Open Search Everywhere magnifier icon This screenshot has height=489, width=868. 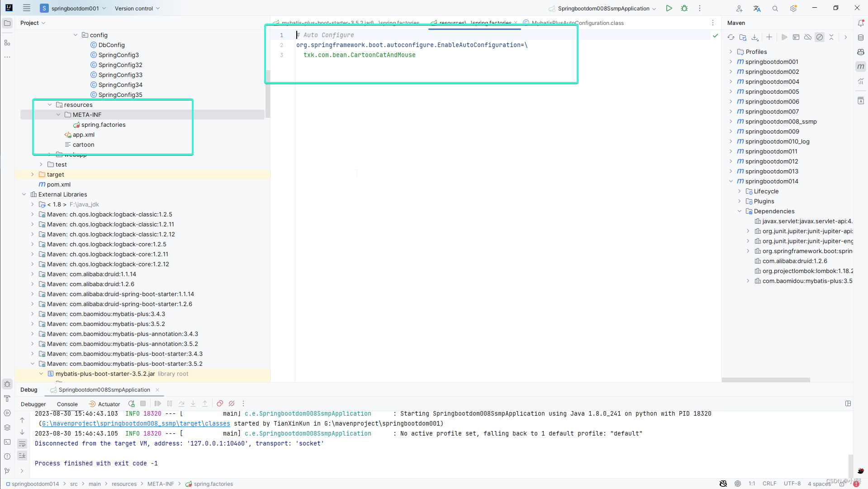[x=775, y=9]
